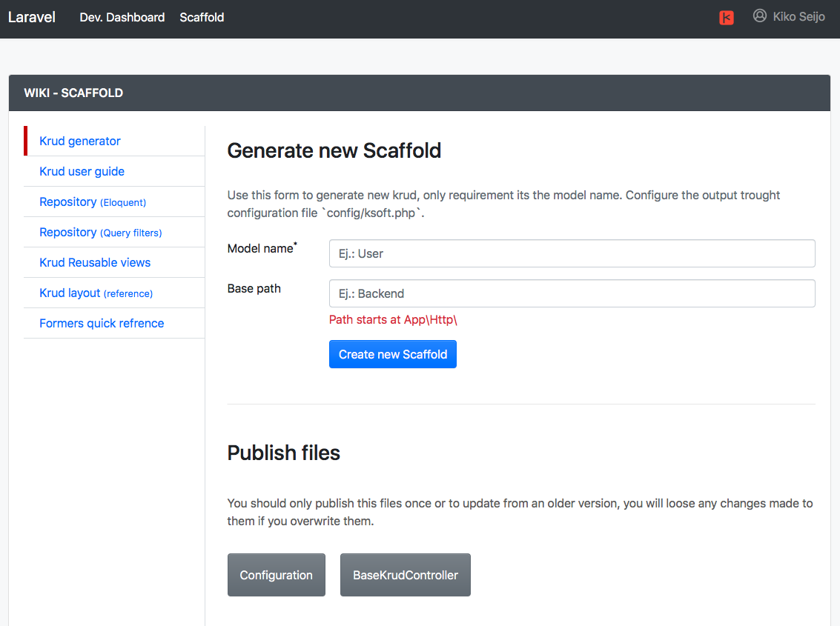
Task: Click the Laravel brand link
Action: pos(32,17)
